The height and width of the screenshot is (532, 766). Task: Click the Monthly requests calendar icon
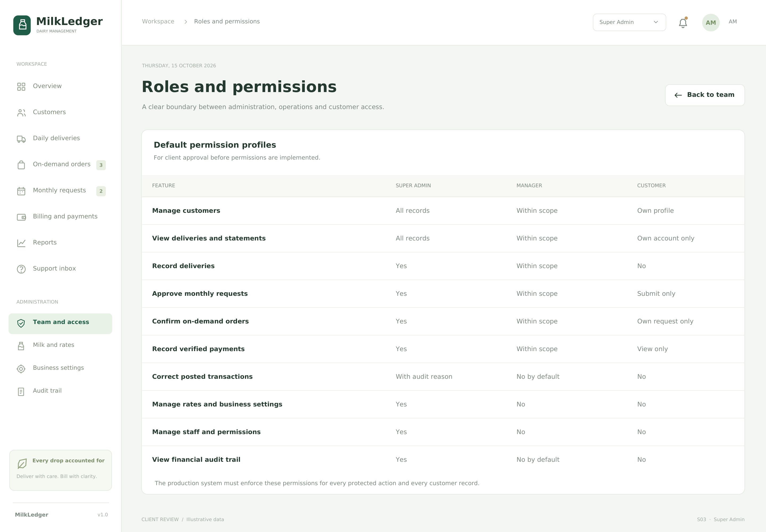coord(21,191)
